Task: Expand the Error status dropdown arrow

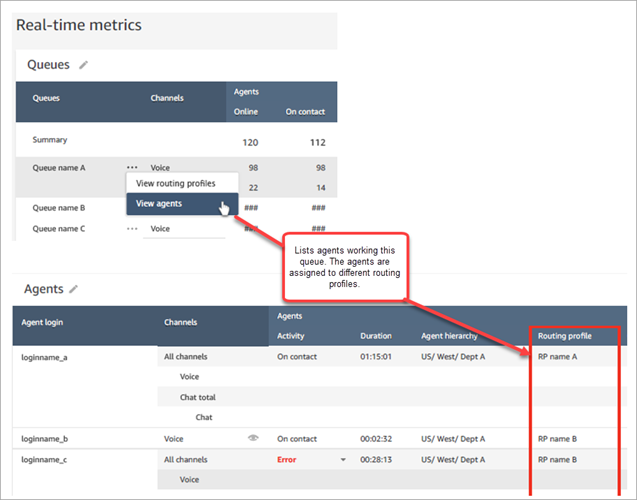Action: (345, 460)
